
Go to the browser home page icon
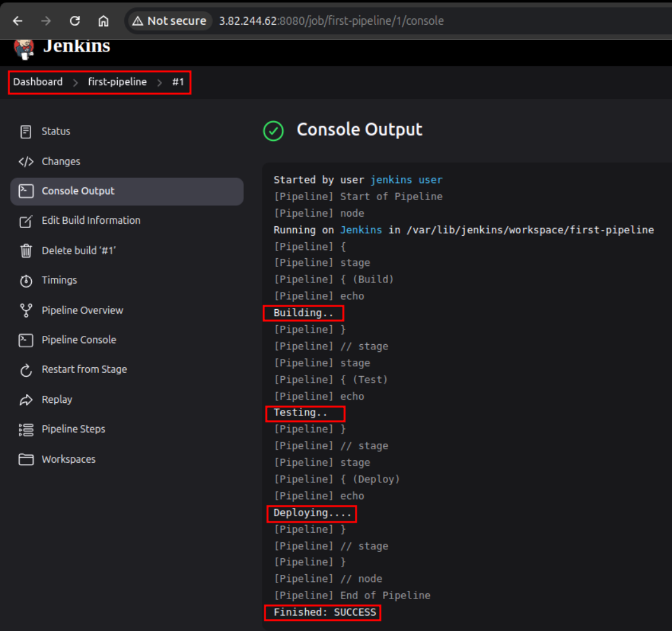tap(103, 20)
